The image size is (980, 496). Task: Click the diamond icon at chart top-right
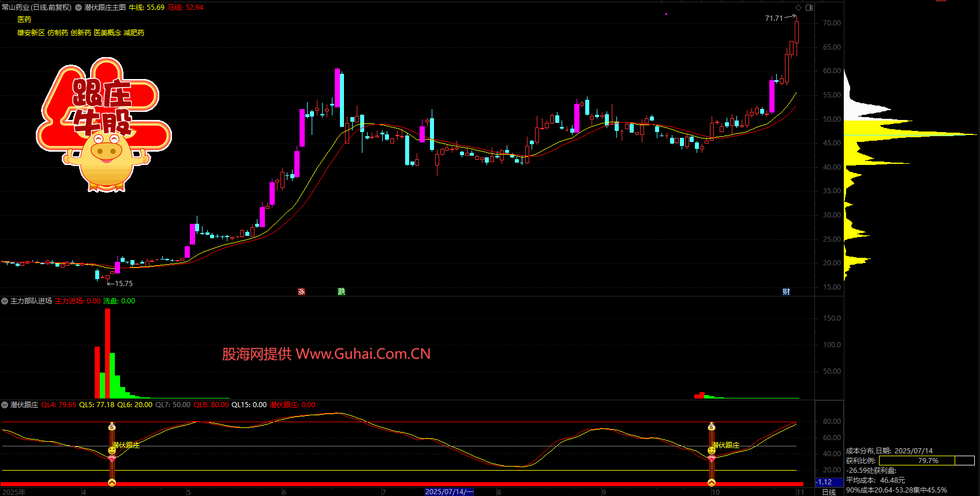tap(799, 7)
